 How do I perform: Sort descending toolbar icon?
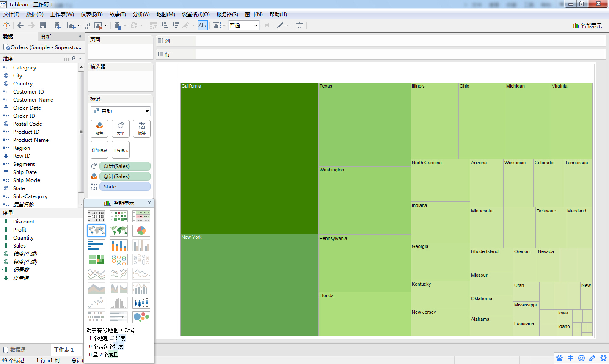[176, 25]
